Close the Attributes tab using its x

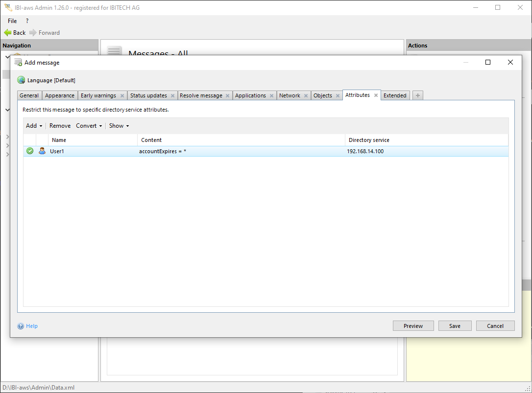376,95
